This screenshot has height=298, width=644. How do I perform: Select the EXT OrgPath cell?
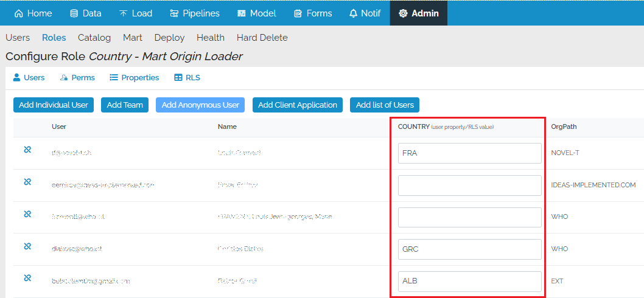[557, 281]
